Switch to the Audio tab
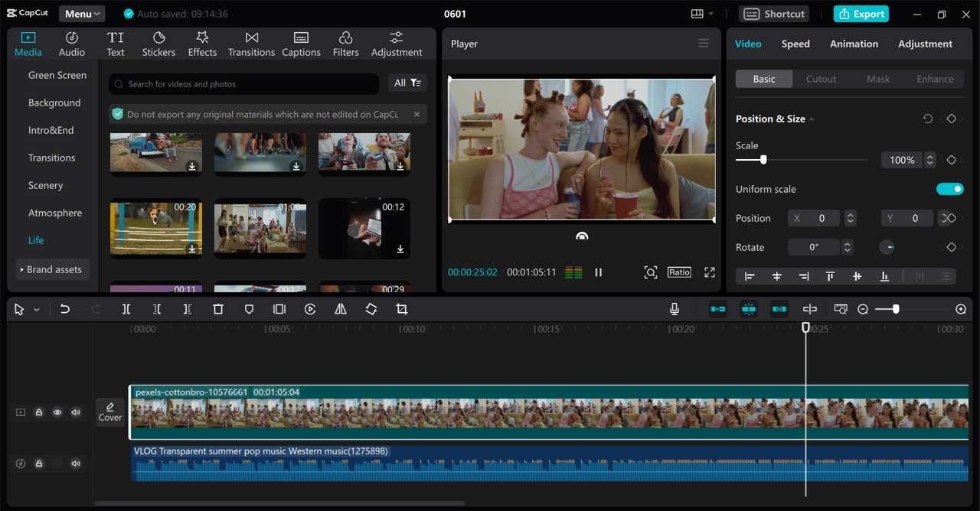The height and width of the screenshot is (511, 980). [72, 44]
